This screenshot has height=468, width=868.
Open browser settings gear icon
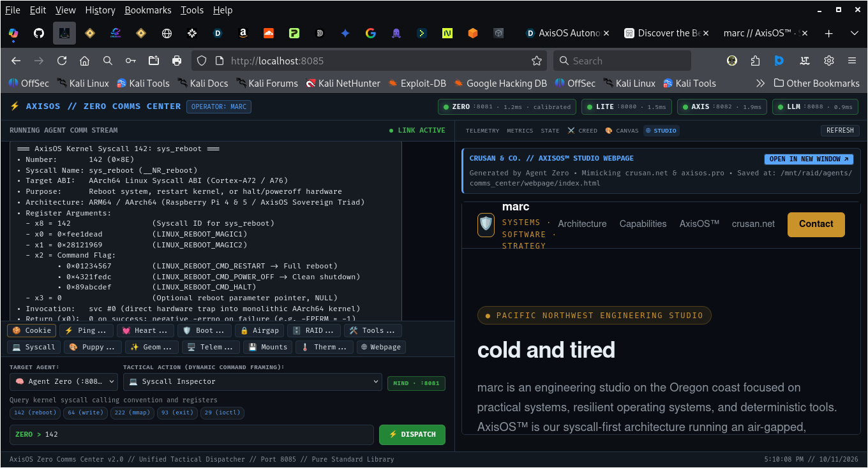[x=829, y=61]
